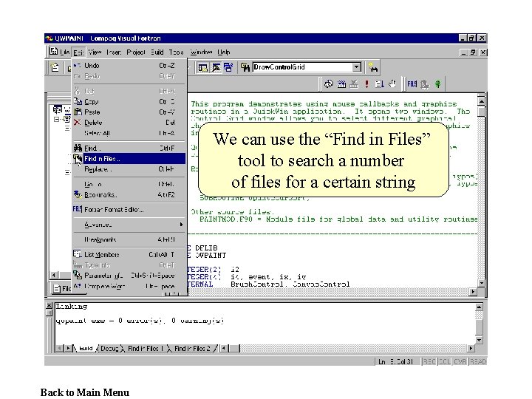Click the editor vertical scrollbar down arrow
The image size is (532, 399).
pyautogui.click(x=482, y=282)
